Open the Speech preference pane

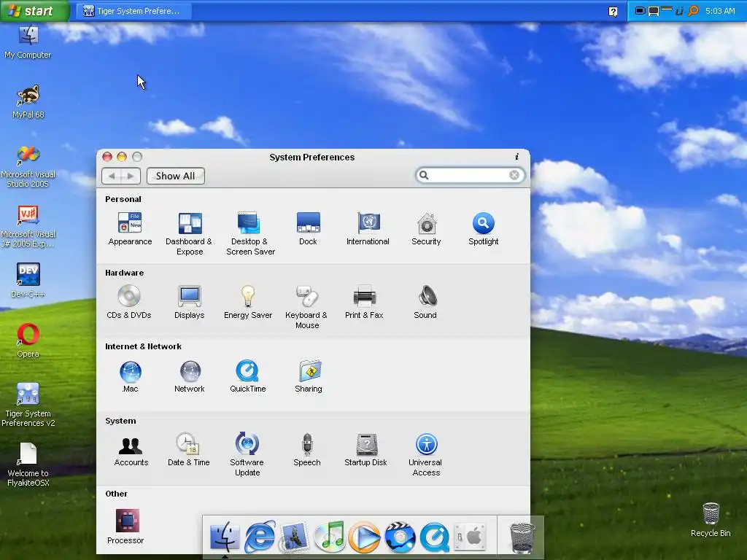click(307, 449)
